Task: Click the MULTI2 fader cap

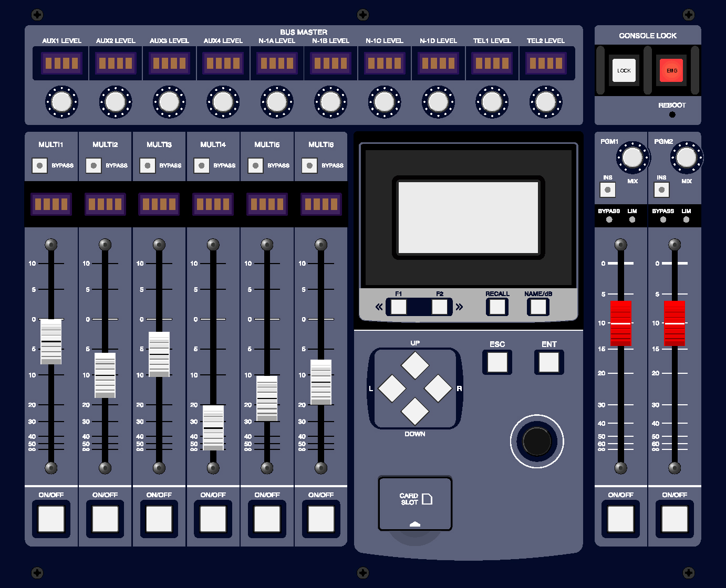Action: (105, 375)
